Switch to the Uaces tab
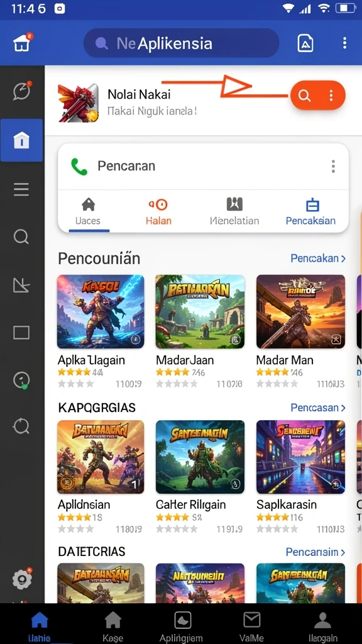 coord(88,211)
